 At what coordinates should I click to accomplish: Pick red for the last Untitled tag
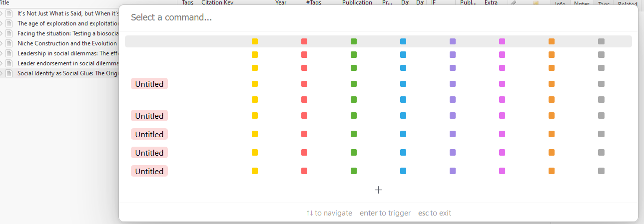tap(304, 171)
